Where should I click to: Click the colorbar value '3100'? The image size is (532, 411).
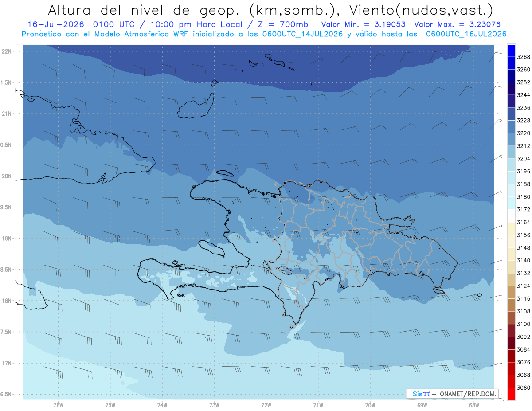(x=524, y=324)
